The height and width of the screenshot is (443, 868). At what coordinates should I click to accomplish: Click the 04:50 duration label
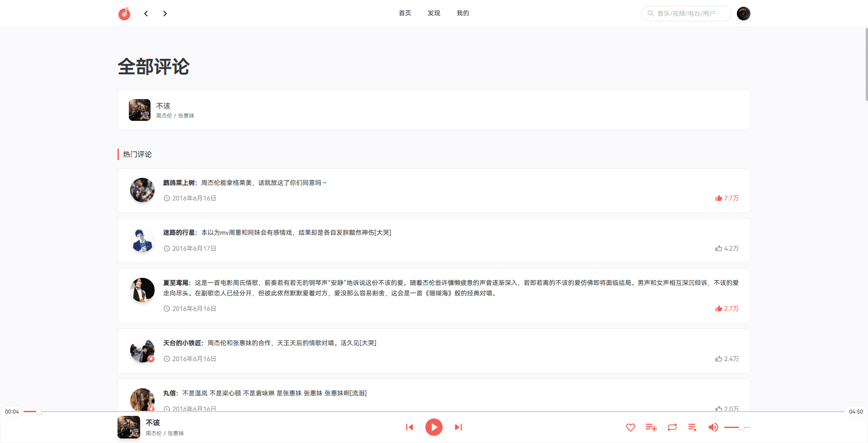tap(856, 412)
